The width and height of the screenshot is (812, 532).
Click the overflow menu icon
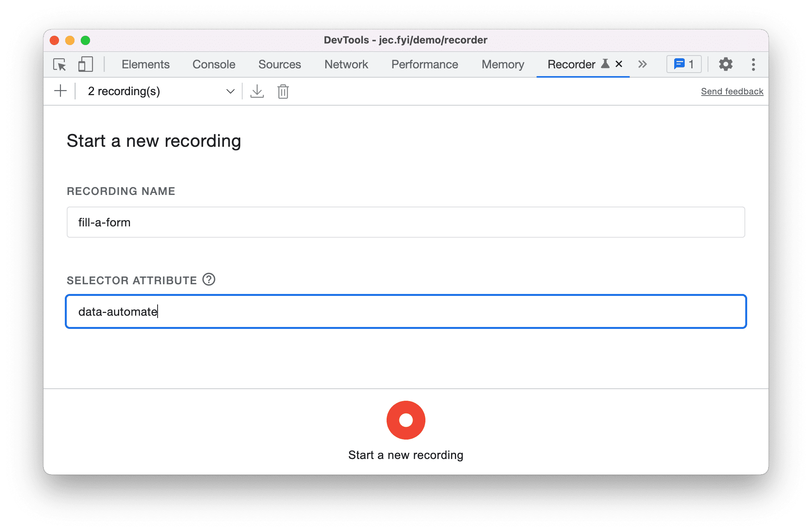coord(753,64)
